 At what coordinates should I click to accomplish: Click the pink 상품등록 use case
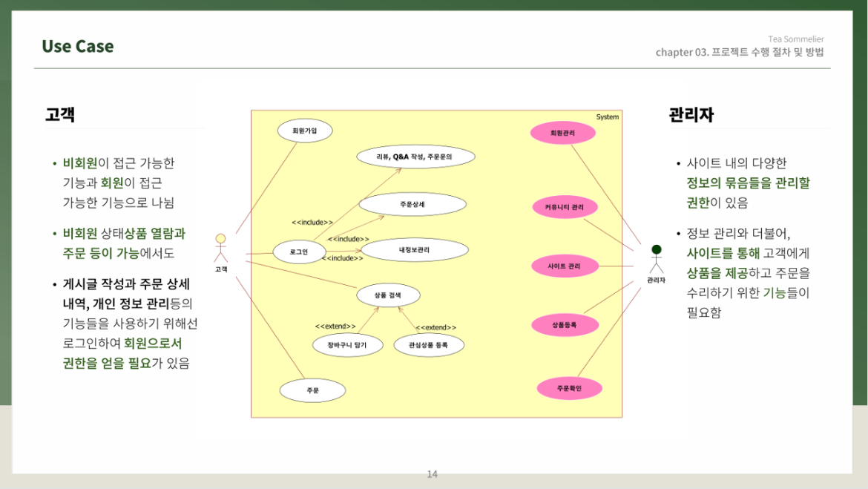pyautogui.click(x=565, y=325)
